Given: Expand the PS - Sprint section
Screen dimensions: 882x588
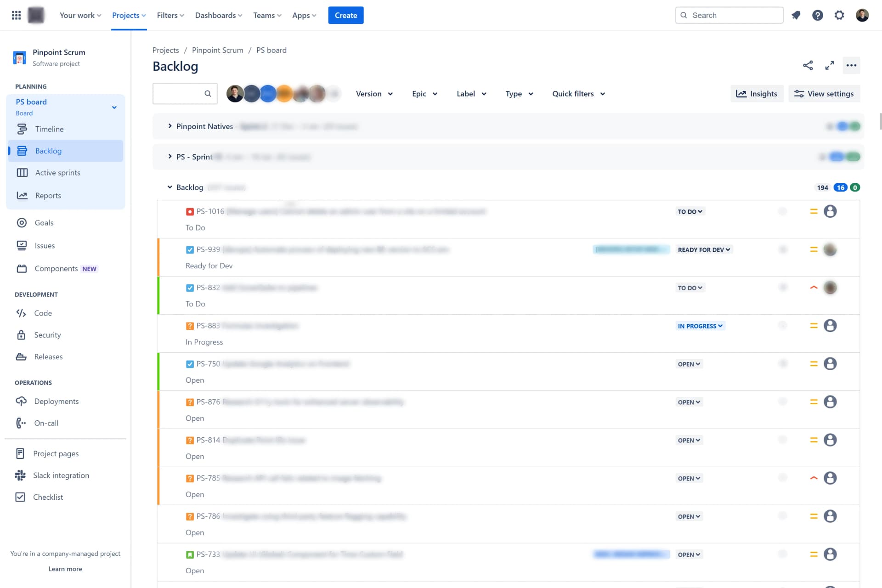Looking at the screenshot, I should [x=170, y=157].
